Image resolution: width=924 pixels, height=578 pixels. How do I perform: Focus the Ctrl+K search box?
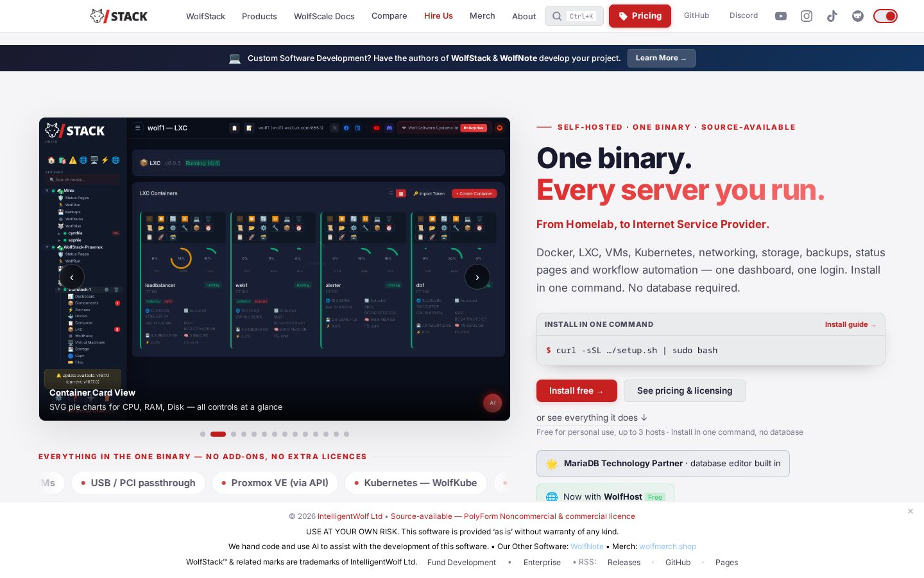point(574,16)
